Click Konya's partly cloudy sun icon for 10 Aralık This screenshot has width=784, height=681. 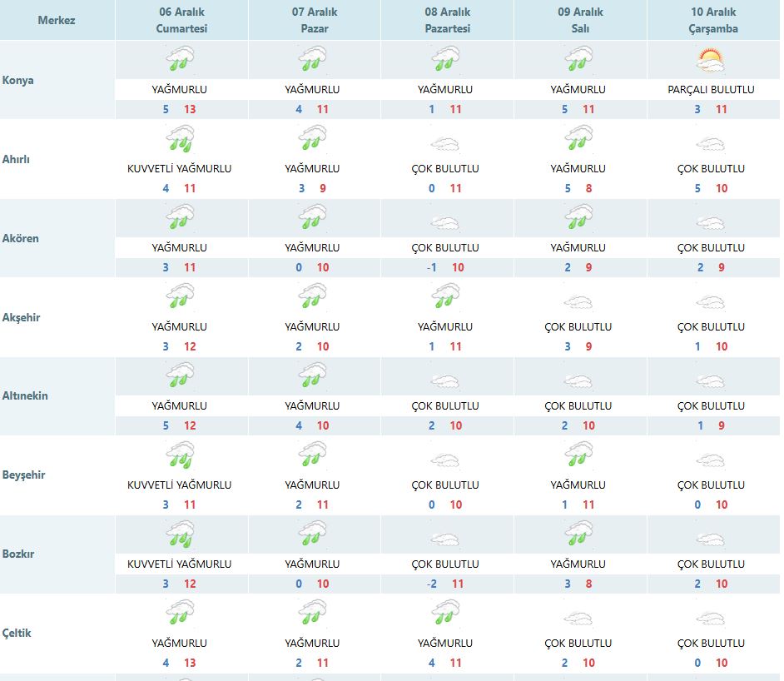point(711,60)
